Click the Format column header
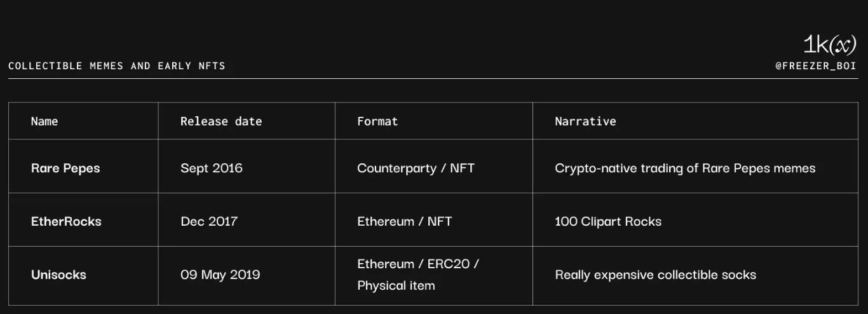The image size is (868, 314). coord(377,121)
